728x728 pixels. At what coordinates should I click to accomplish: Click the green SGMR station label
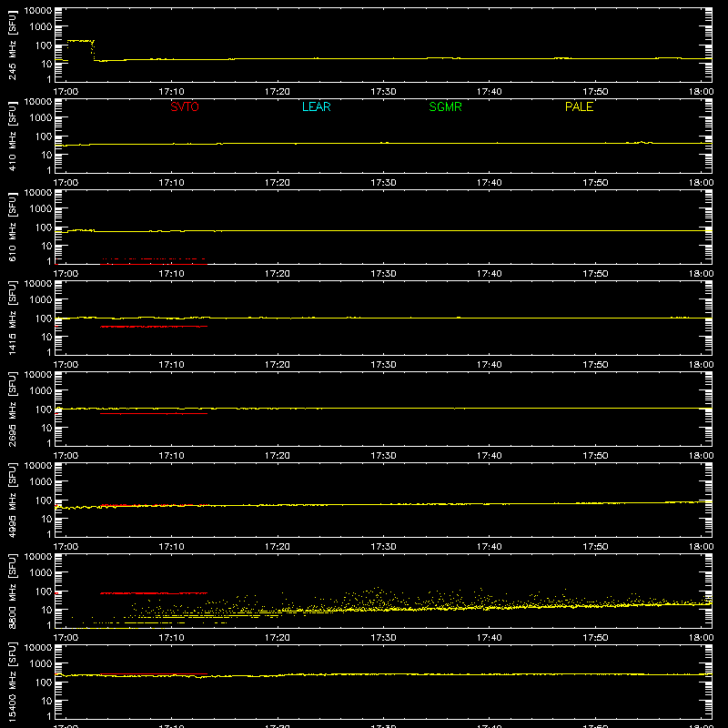(445, 106)
